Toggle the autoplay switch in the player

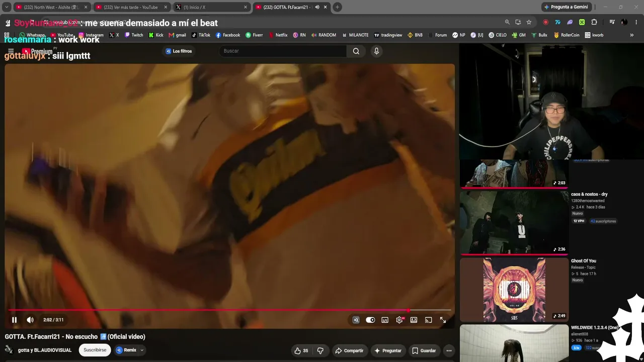370,320
